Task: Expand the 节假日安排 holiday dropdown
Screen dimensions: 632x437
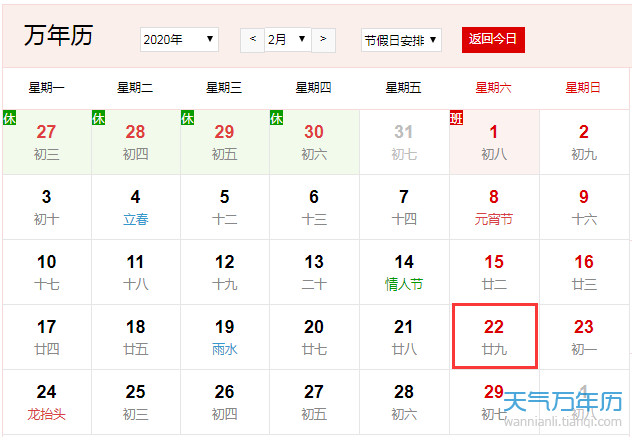Action: [401, 40]
